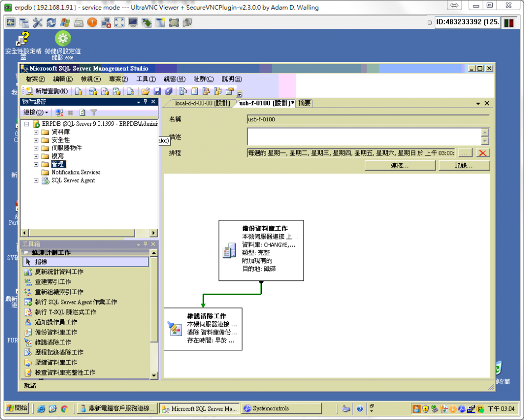Click the Filter funnel icon in Object Explorer
Viewport: 524px width, 420px height.
click(x=94, y=112)
